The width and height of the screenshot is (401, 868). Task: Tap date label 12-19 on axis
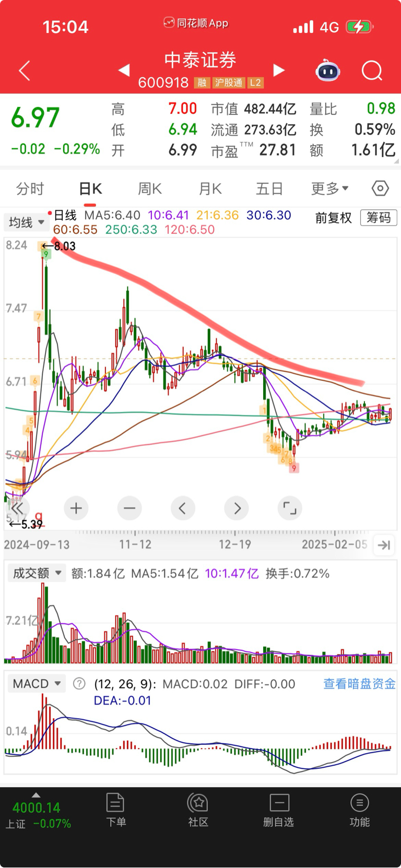[x=234, y=544]
